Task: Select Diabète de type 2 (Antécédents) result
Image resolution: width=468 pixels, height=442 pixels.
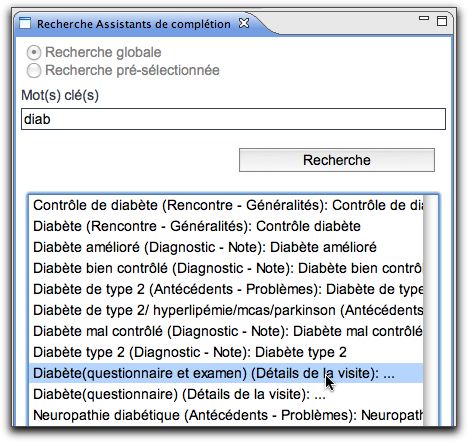Action: [226, 289]
